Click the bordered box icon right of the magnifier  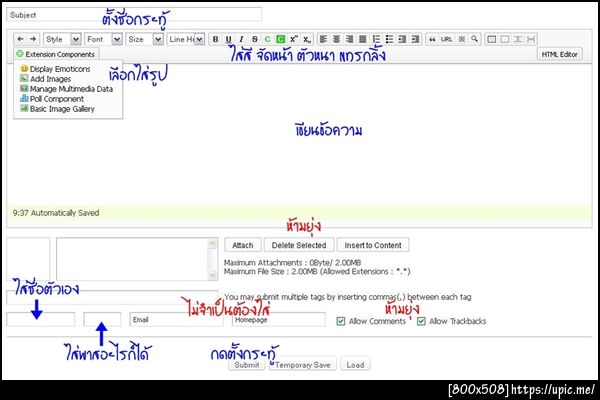pyautogui.click(x=492, y=39)
